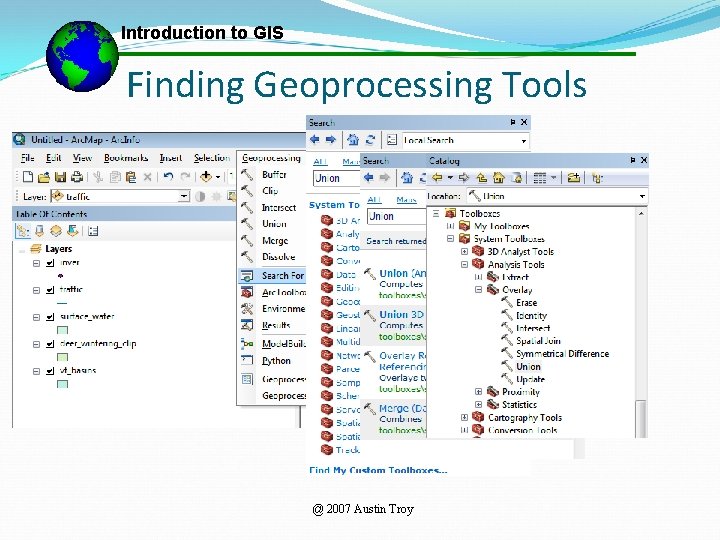Viewport: 720px width, 540px height.
Task: Expand the Cartography Tools toolbox
Action: (464, 417)
